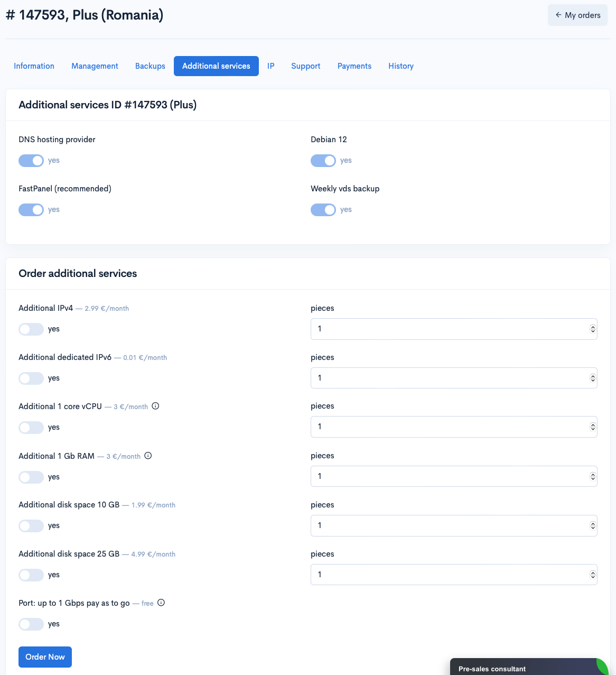
Task: Enable the Additional 1 core vCPU switch
Action: [x=31, y=428]
